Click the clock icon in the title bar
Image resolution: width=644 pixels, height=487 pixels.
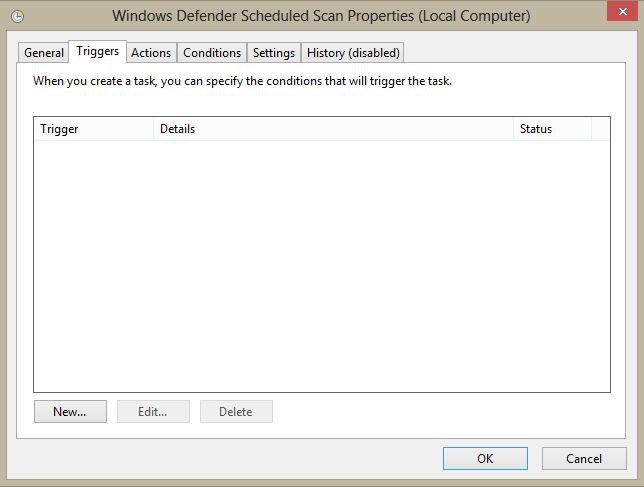pos(17,16)
